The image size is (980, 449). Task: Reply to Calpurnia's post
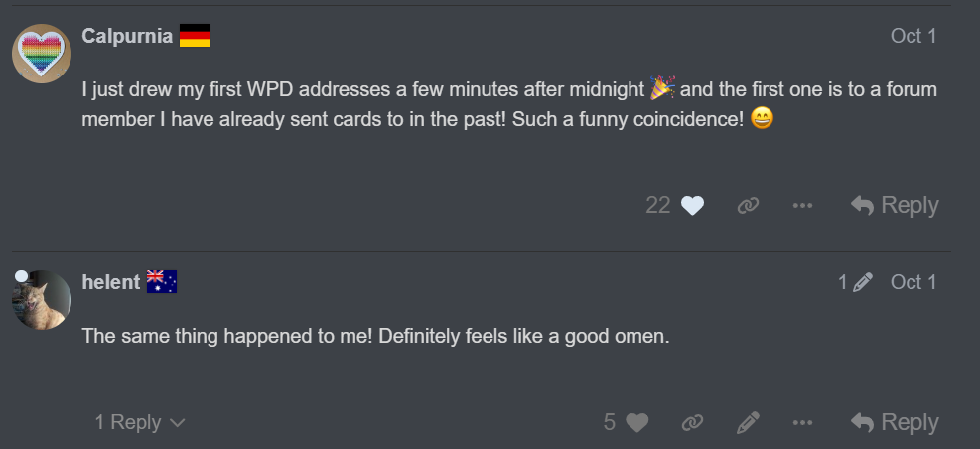(x=895, y=206)
